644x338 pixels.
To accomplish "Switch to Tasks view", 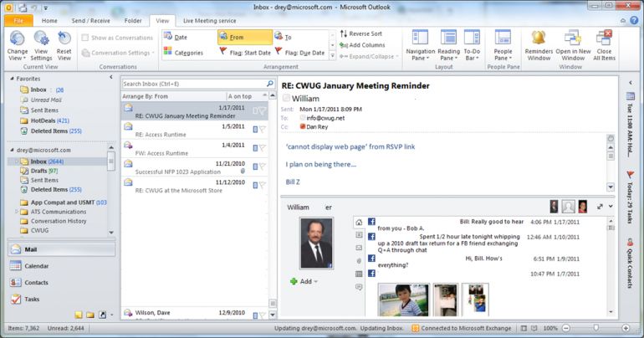I will click(61, 299).
